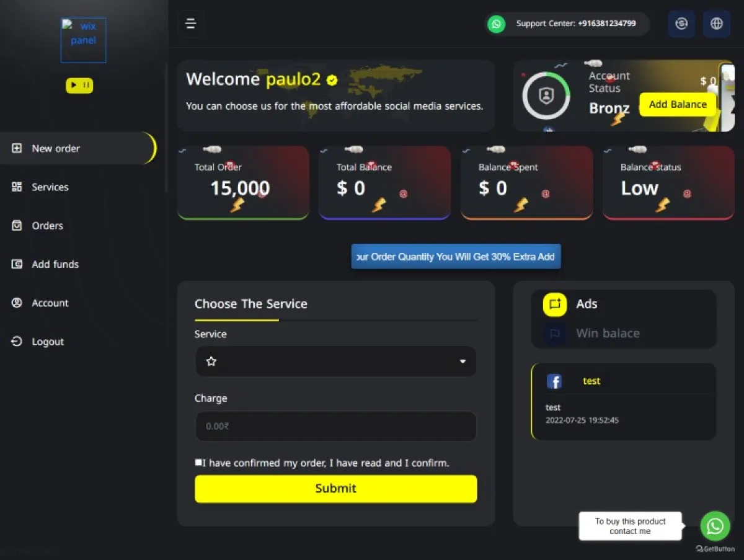The width and height of the screenshot is (744, 560).
Task: Open the WhatsApp support center icon
Action: (x=496, y=24)
